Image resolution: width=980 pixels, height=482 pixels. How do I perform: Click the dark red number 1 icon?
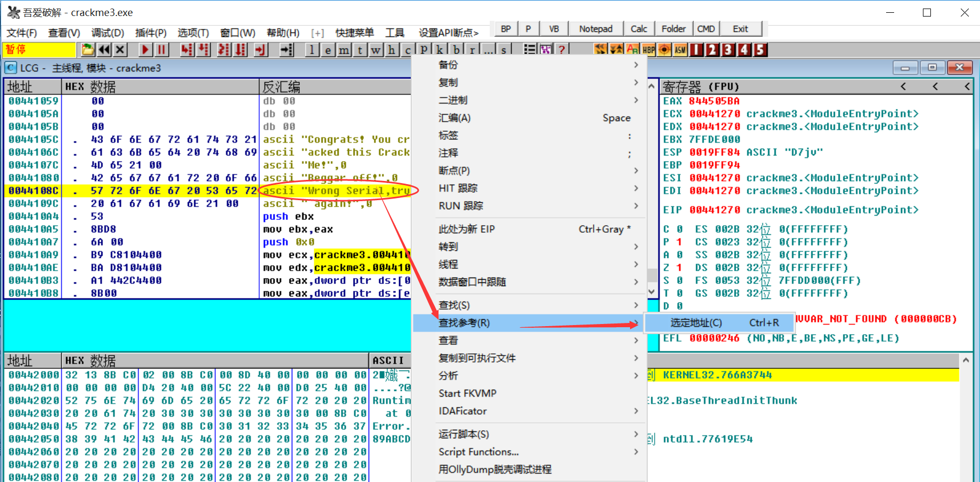point(696,50)
